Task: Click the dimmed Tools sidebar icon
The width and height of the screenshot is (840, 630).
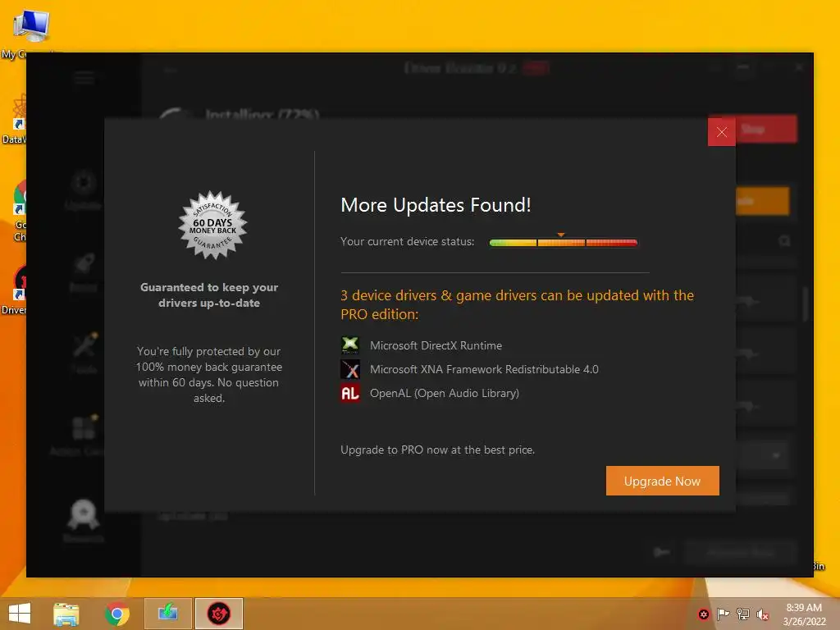Action: tap(84, 352)
